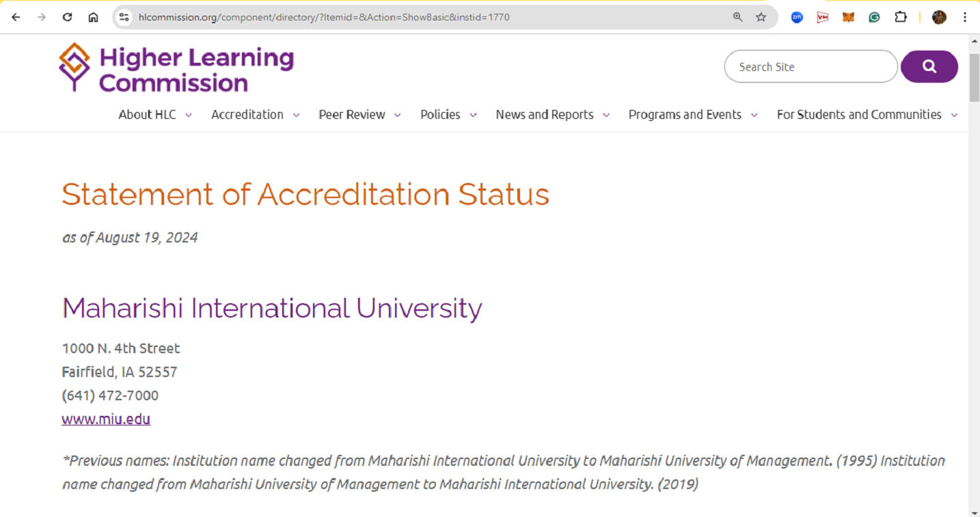Expand the Peer Review chevron
This screenshot has height=517, width=980.
coord(397,115)
